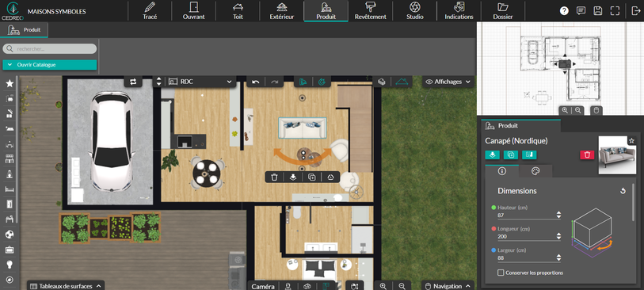Viewport: 644px width, 290px height.
Task: Reset dimensions with the circular arrow
Action: tap(623, 191)
